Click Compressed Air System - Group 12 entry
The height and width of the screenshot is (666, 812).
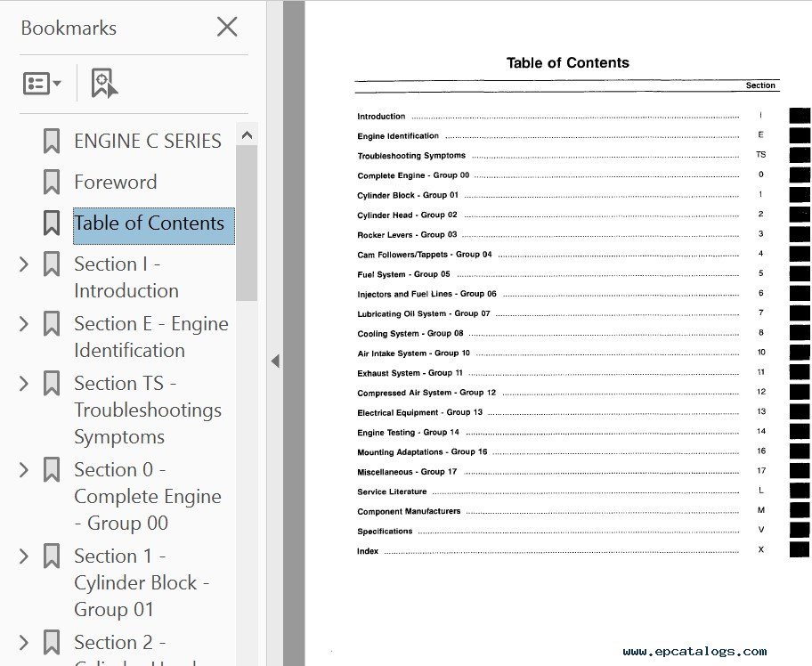(426, 393)
